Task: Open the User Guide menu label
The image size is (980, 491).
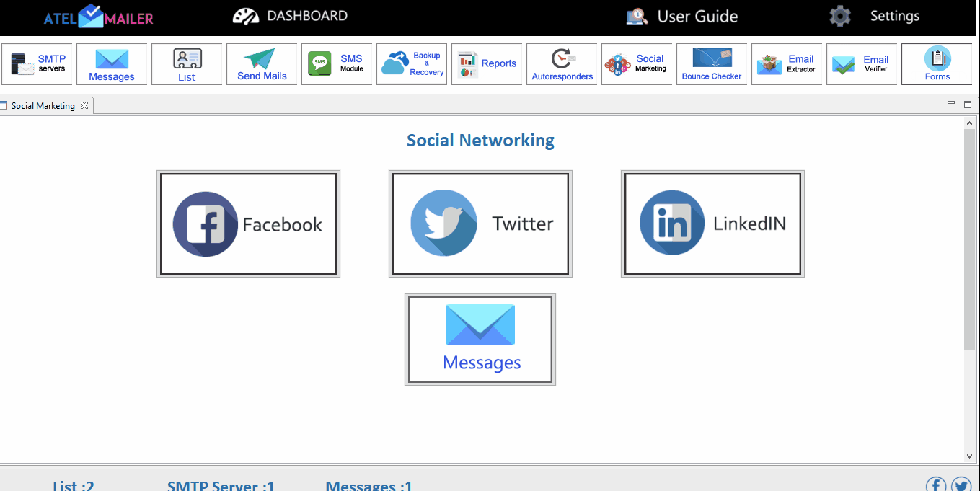Action: 697,17
